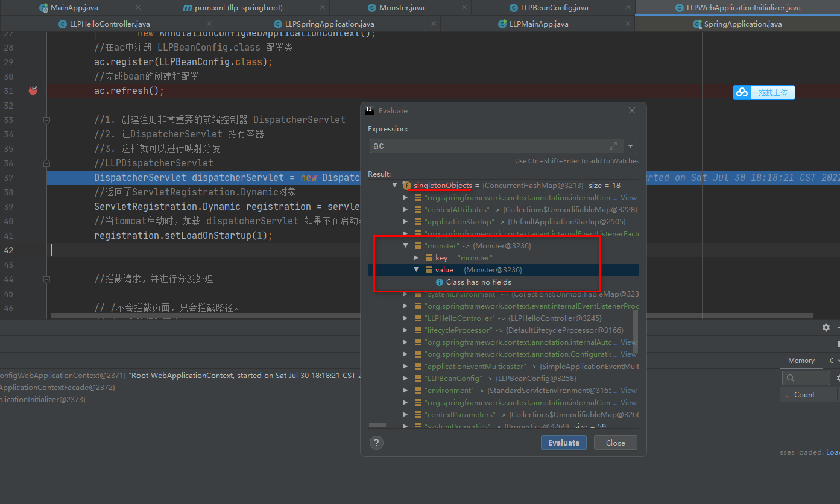Expand the expression field editor icon

[x=613, y=146]
